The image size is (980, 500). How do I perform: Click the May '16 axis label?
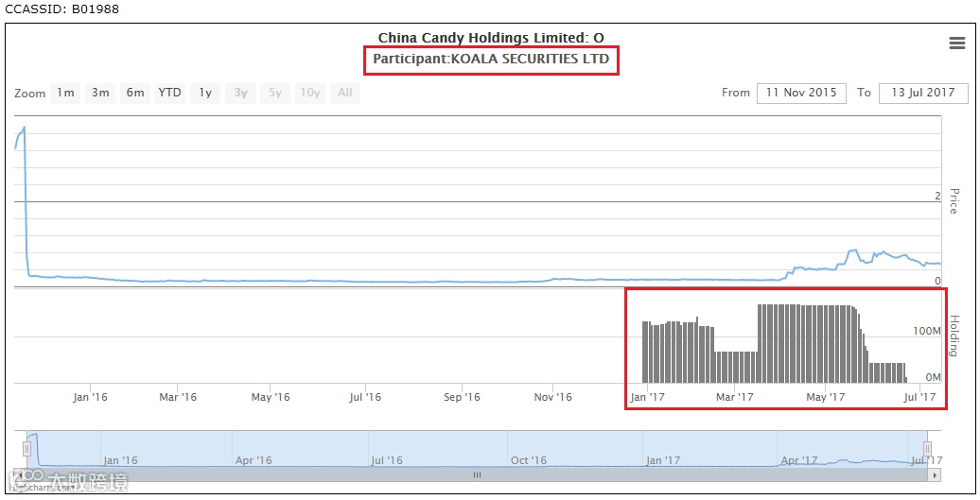[x=271, y=397]
